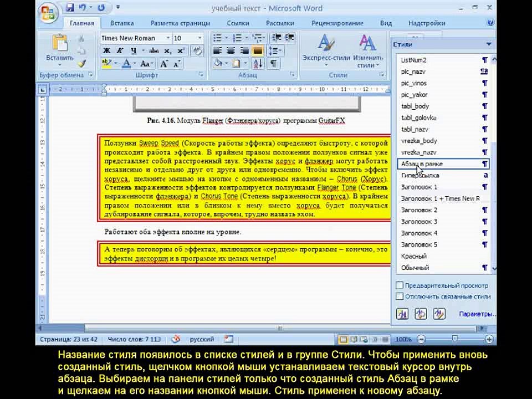This screenshot has height=399, width=532.
Task: Apply bold with the Ж button
Action: pos(106,50)
